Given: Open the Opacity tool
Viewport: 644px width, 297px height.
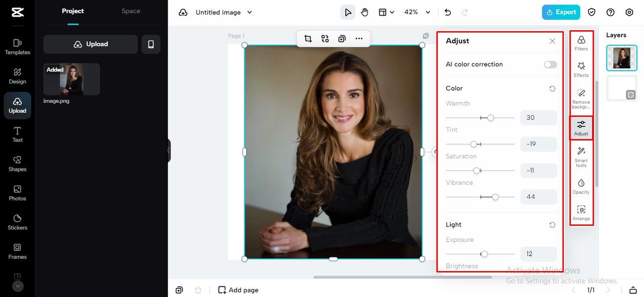Looking at the screenshot, I should pos(581,186).
